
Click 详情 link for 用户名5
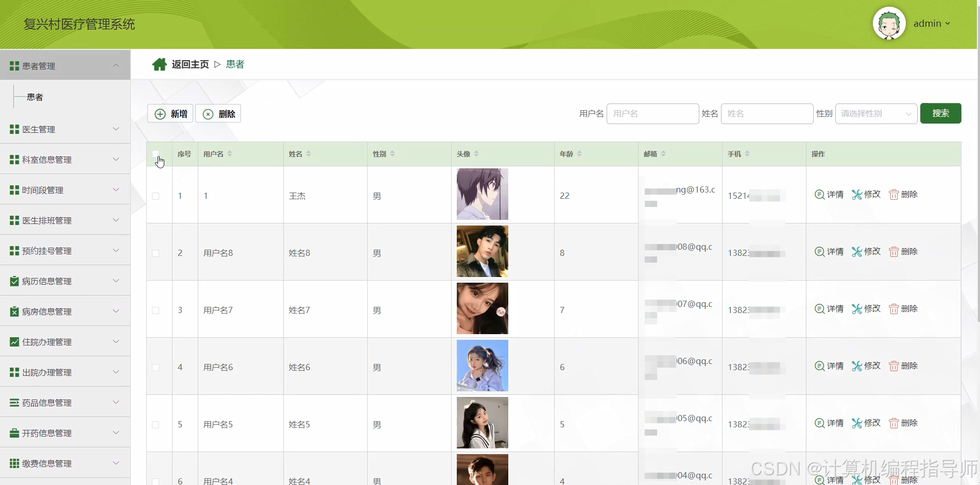tap(829, 423)
